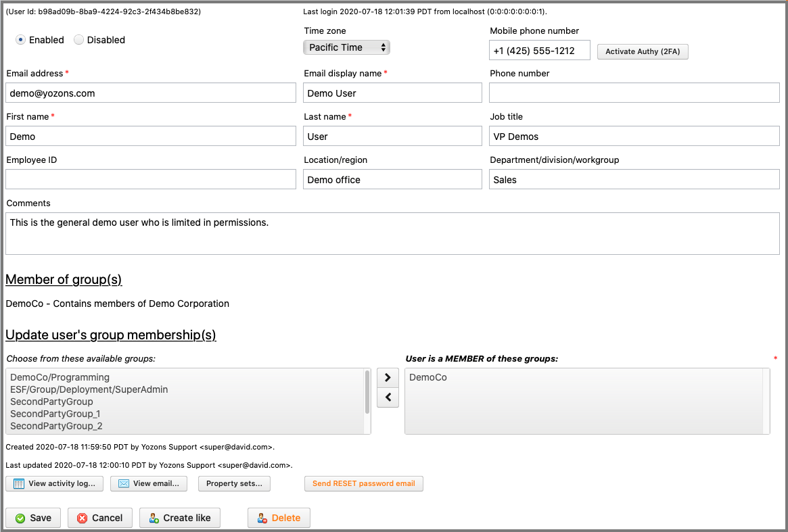This screenshot has height=532, width=788.
Task: Click the Save button label
Action: click(x=41, y=518)
